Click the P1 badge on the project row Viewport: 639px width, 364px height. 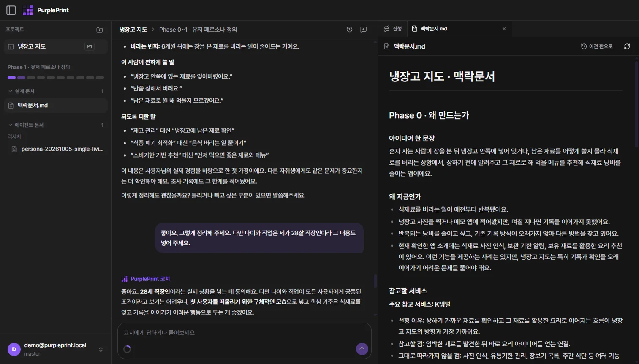point(90,46)
